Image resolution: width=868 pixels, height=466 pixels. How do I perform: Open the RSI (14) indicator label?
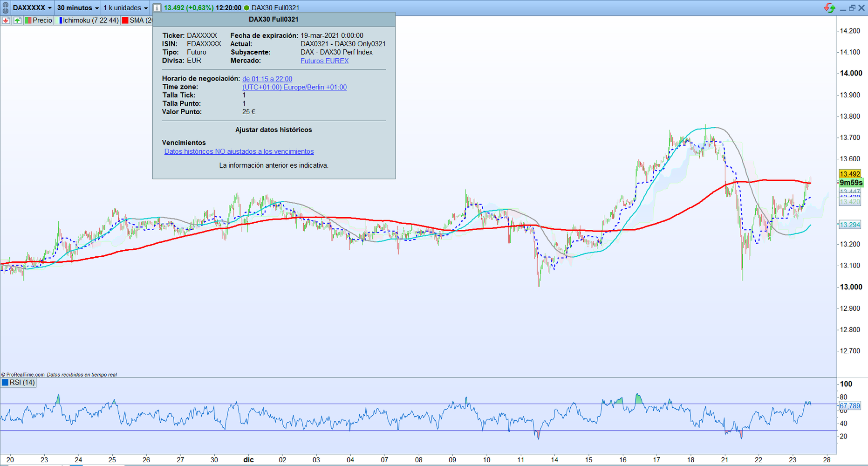click(x=19, y=383)
